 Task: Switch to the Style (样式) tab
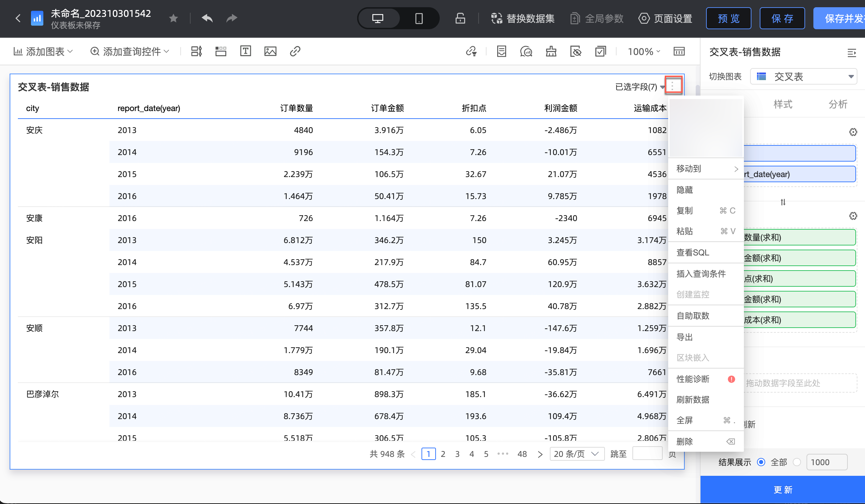pos(783,104)
